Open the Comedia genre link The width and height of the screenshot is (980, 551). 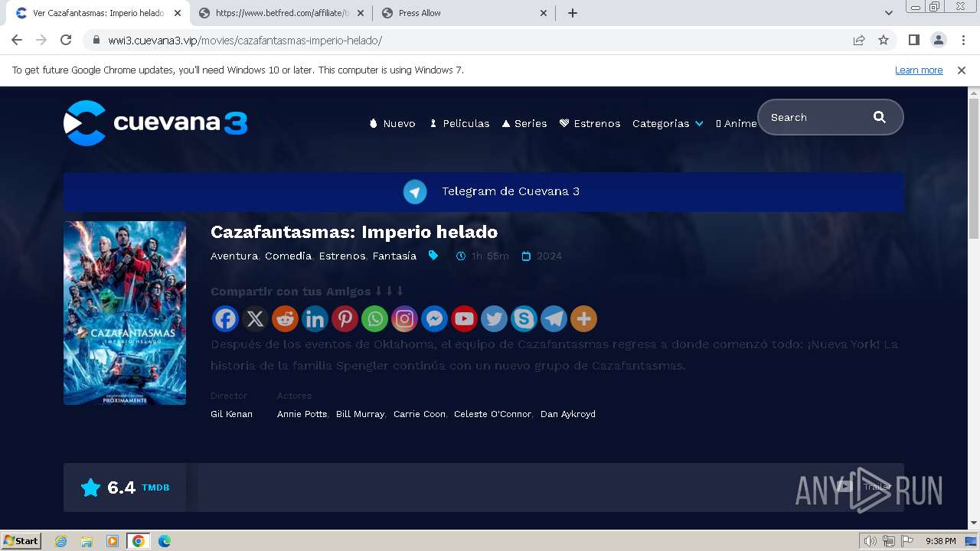288,256
